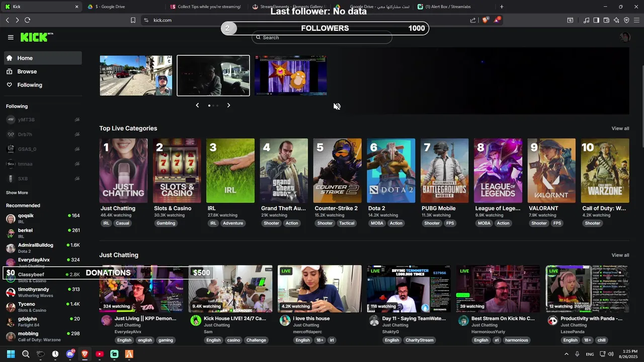The image size is (644, 362).
Task: Share this page via share icon
Action: [473, 20]
